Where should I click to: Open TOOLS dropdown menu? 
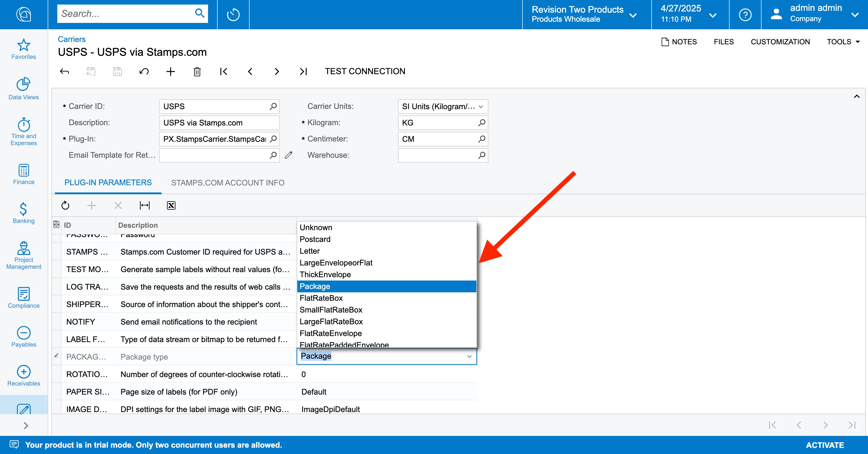843,42
